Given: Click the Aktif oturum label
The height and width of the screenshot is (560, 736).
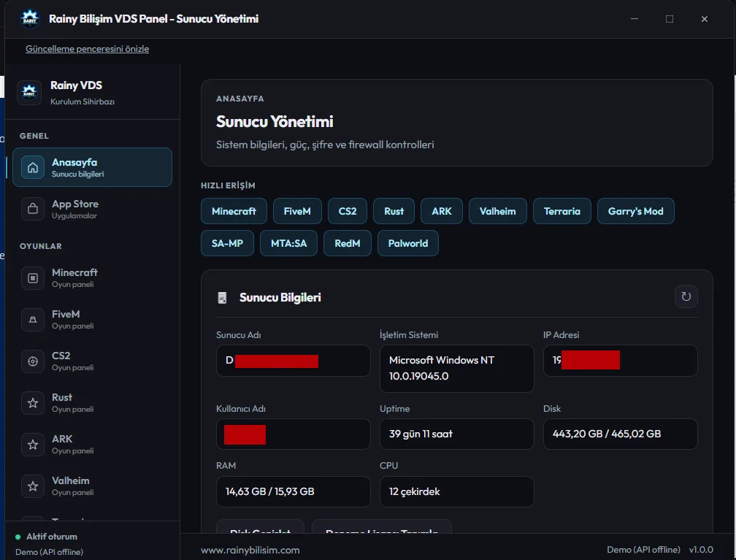Looking at the screenshot, I should click(52, 537).
